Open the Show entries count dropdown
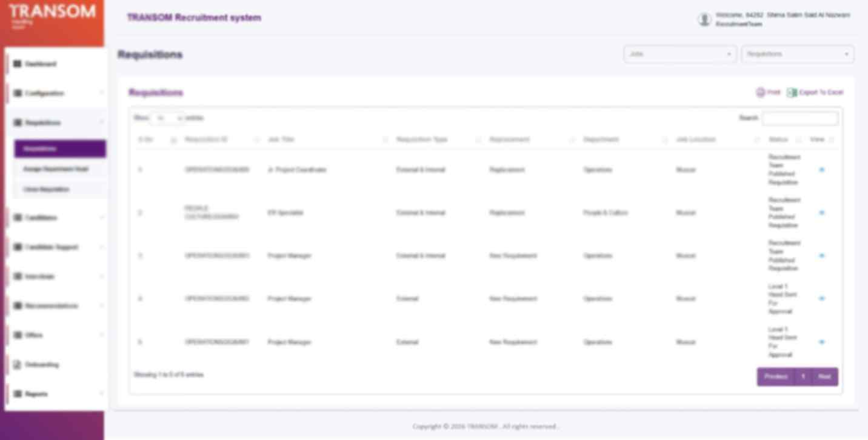The image size is (868, 440). point(167,118)
